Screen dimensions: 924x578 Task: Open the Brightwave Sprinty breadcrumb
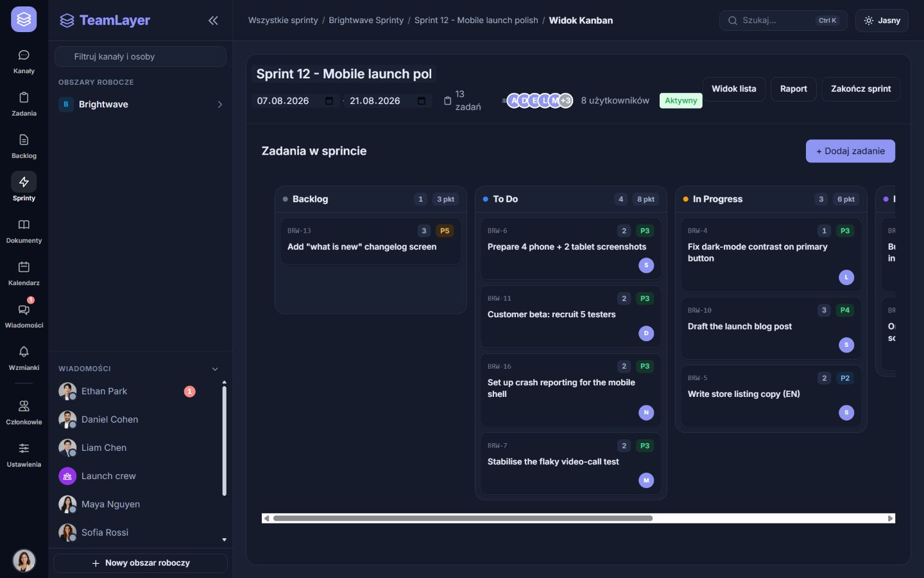coord(366,21)
